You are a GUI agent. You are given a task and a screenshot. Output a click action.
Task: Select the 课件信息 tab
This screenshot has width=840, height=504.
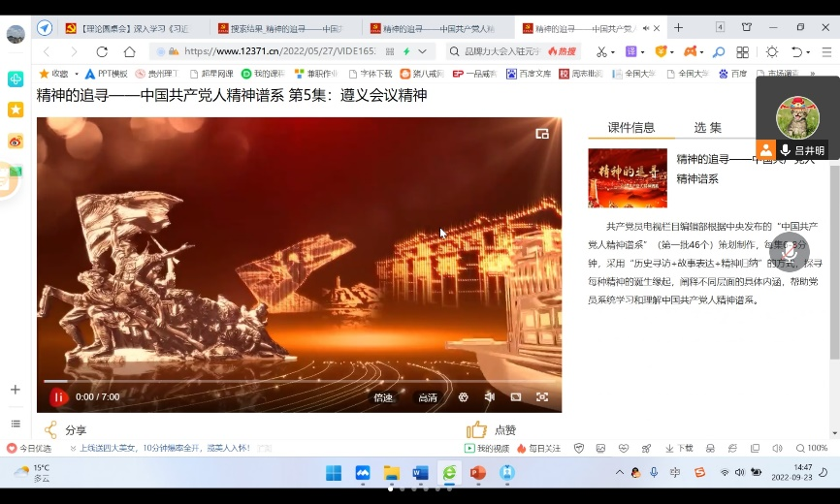(631, 128)
